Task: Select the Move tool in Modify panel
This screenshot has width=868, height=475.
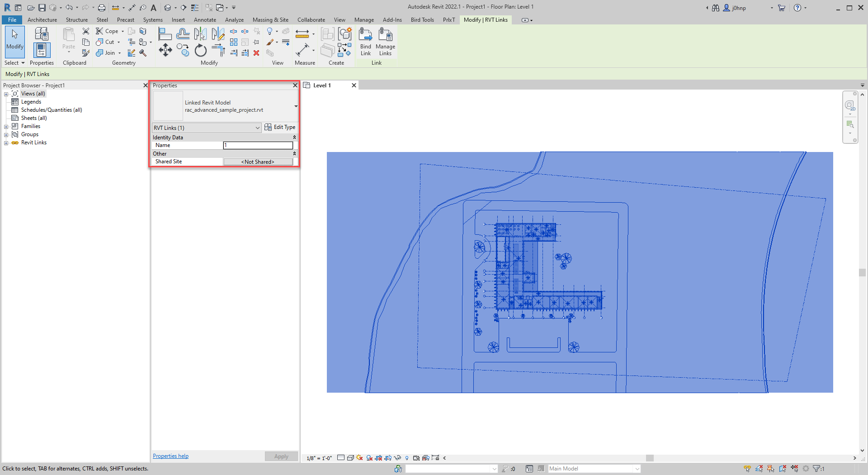Action: 165,50
